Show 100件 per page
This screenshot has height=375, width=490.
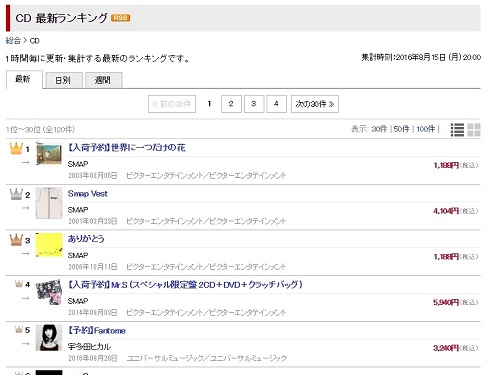click(x=426, y=129)
